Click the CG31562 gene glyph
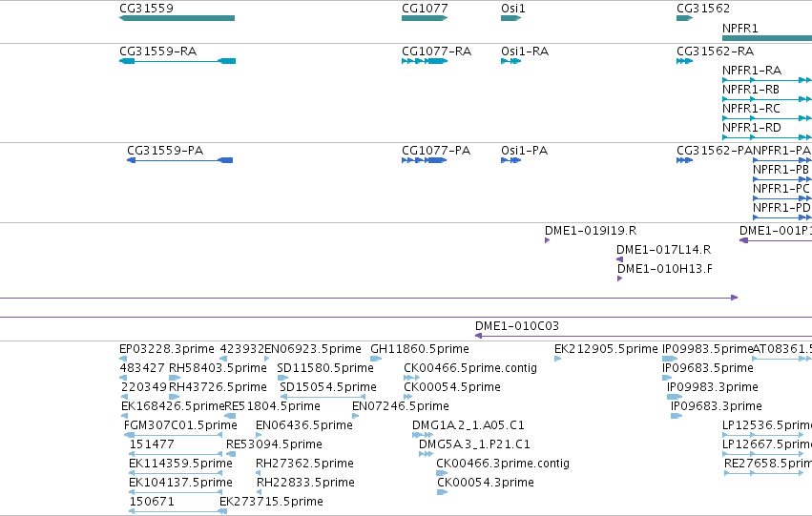This screenshot has height=516, width=812. 684,18
